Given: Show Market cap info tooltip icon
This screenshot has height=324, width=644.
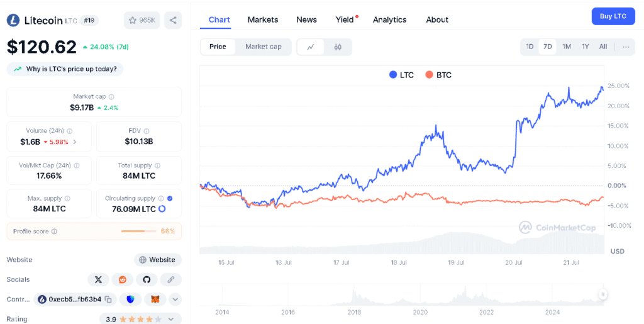Looking at the screenshot, I should coord(111,97).
